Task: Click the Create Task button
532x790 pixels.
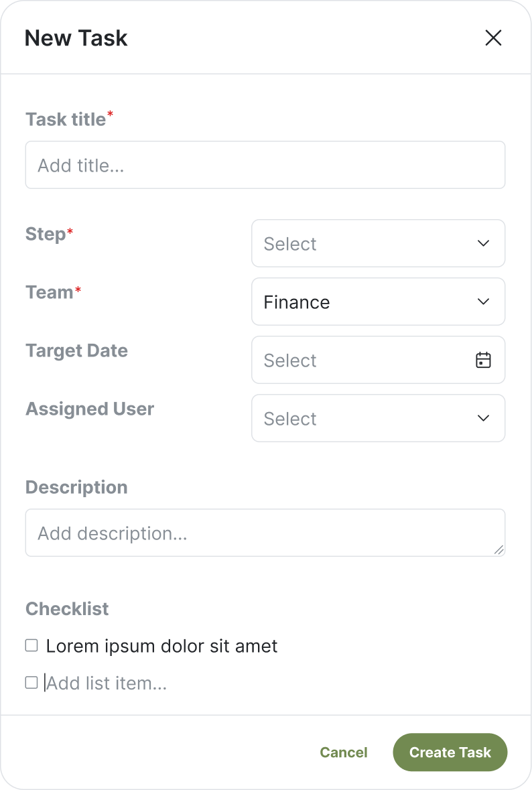Action: [450, 752]
